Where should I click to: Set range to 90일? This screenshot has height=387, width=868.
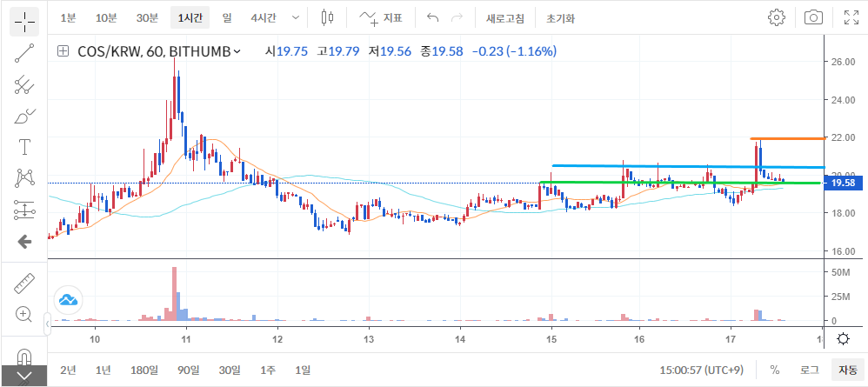(x=188, y=370)
